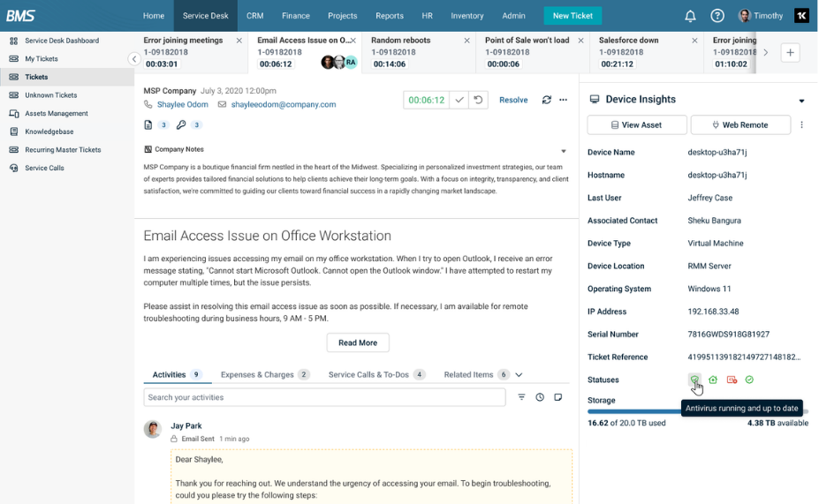Collapse the Company Notes section

564,151
